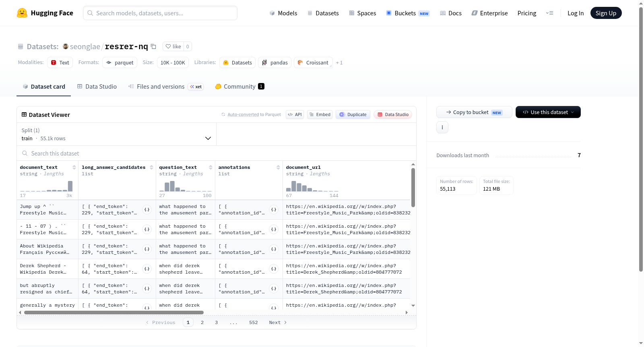Expand annotations JSON in '- 11 - 07' row
The height and width of the screenshot is (347, 644).
274,229
